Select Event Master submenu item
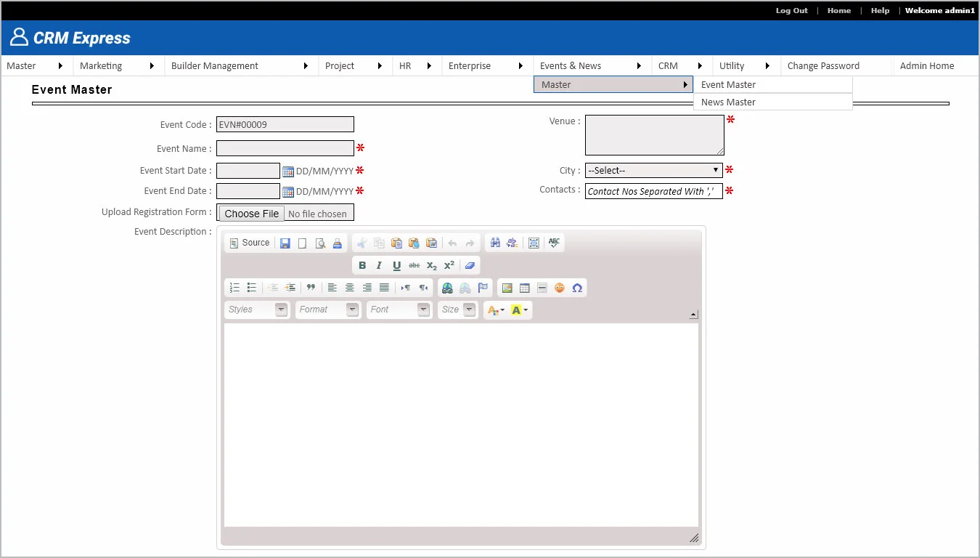 pos(773,84)
